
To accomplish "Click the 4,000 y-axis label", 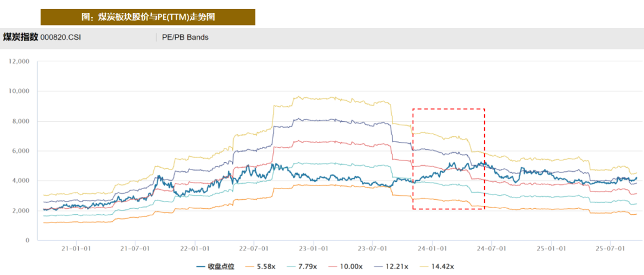I will point(21,181).
